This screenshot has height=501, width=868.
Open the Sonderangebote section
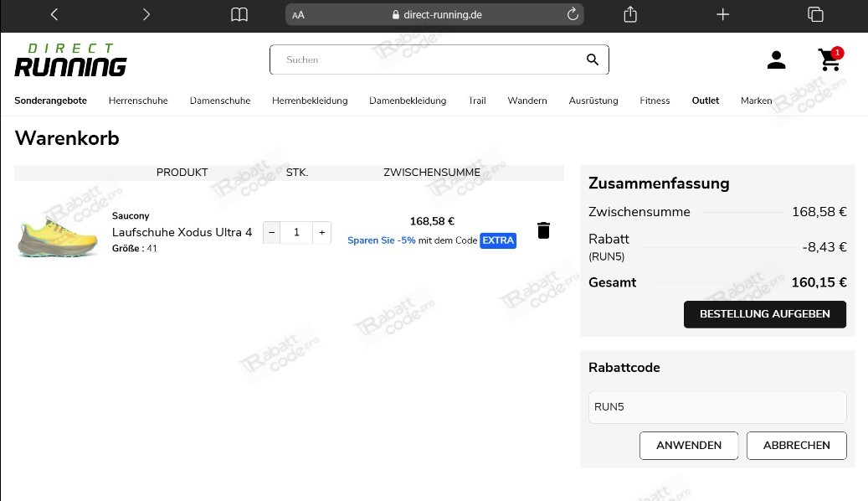pos(50,101)
